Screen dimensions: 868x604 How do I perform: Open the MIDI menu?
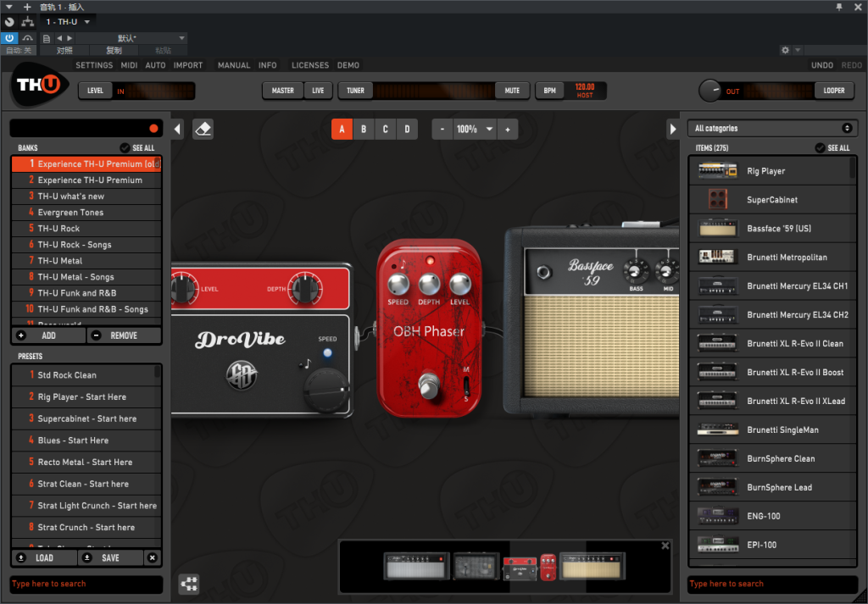coord(129,65)
